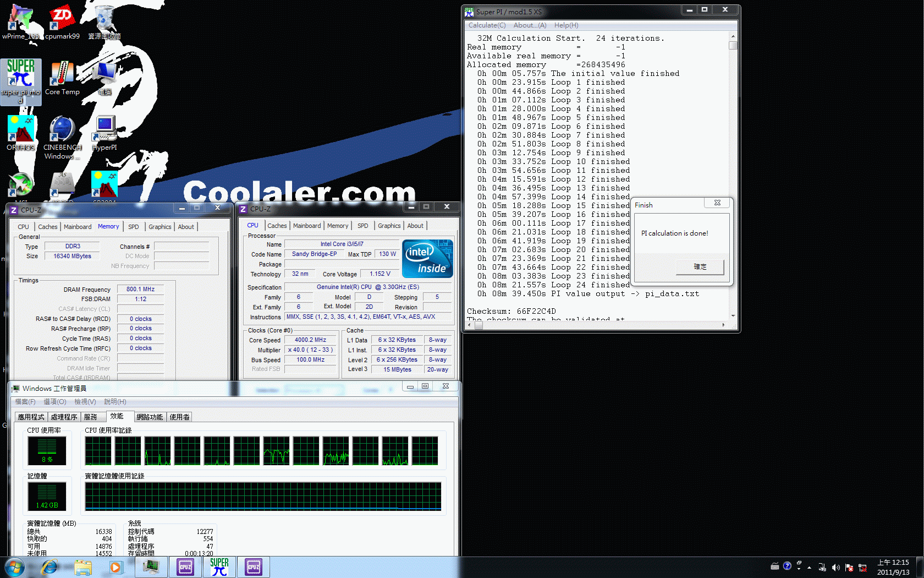This screenshot has width=924, height=578.
Task: Switch to 使用者 tab in Task Manager
Action: point(180,417)
